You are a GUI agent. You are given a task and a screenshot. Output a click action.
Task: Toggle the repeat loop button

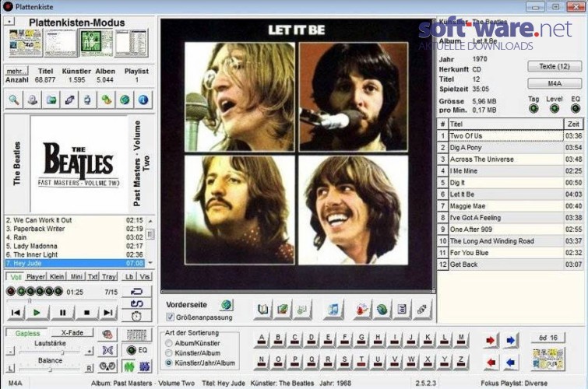136,291
